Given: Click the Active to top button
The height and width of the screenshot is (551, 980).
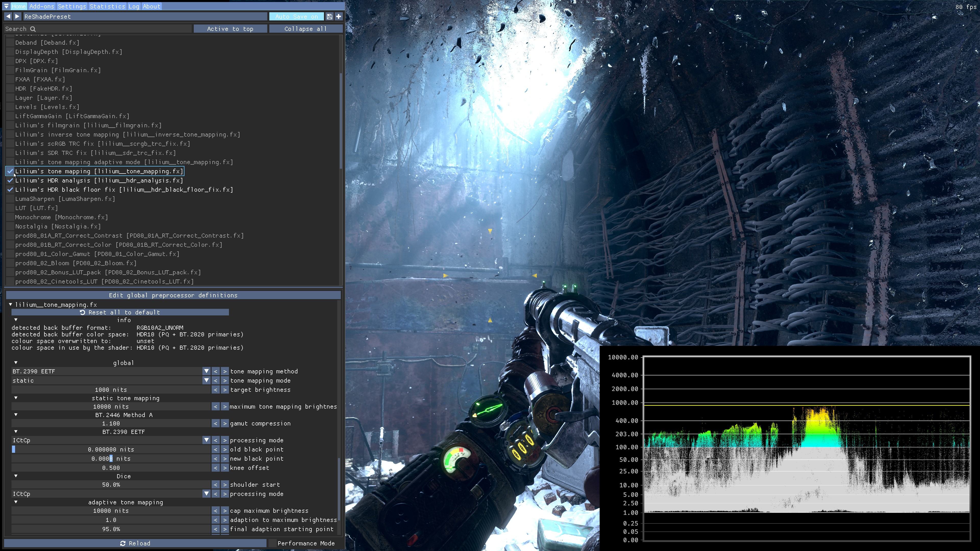Looking at the screenshot, I should point(230,29).
